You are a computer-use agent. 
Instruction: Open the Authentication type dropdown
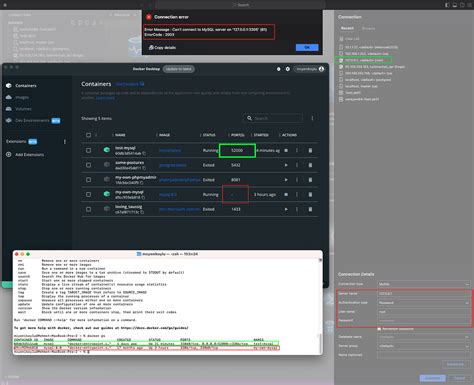(x=424, y=303)
